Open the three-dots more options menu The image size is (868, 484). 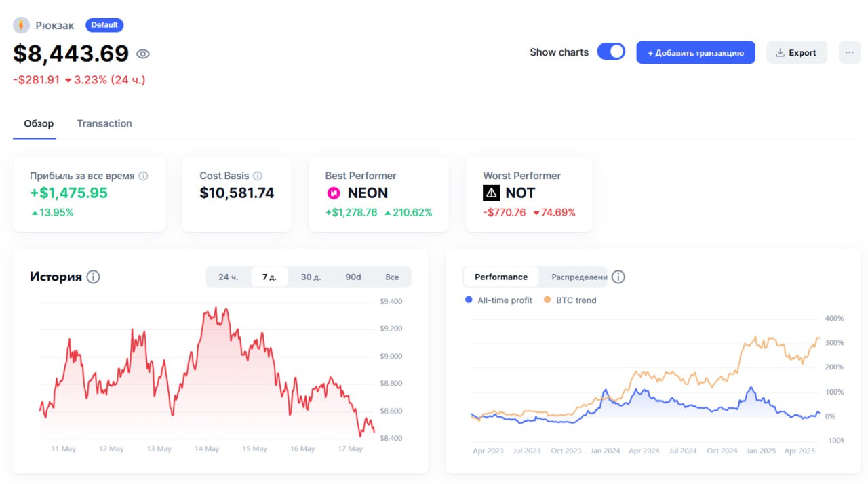(850, 52)
